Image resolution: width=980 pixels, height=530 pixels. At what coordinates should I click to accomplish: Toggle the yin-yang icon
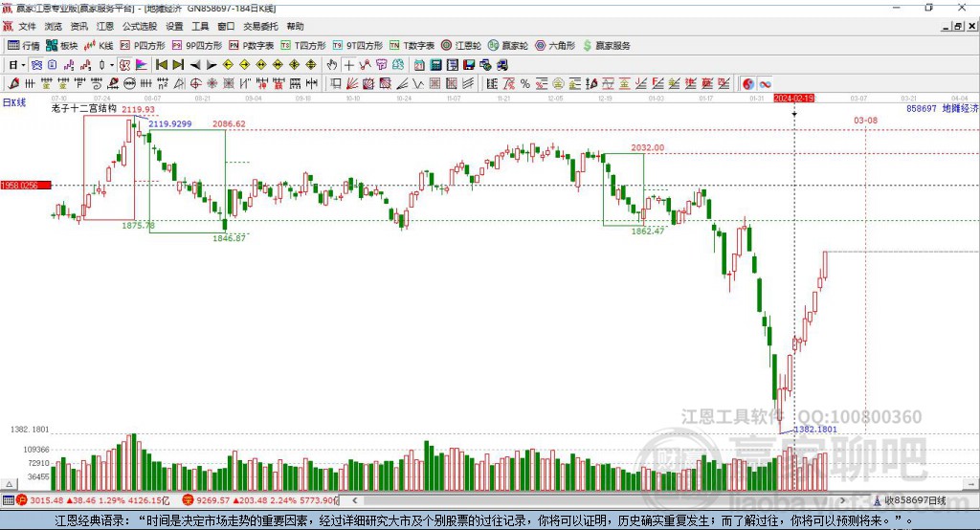pyautogui.click(x=748, y=84)
